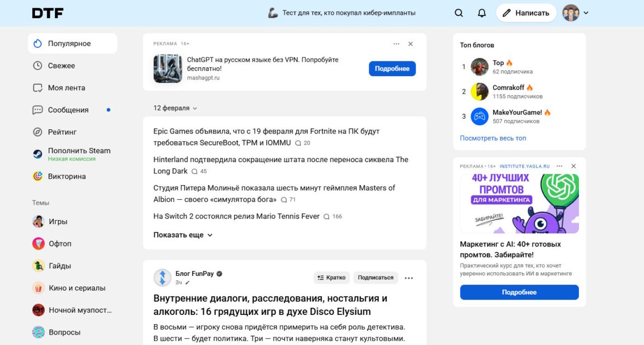The height and width of the screenshot is (345, 644).
Task: Close the ChatGPT ad banner
Action: click(411, 44)
